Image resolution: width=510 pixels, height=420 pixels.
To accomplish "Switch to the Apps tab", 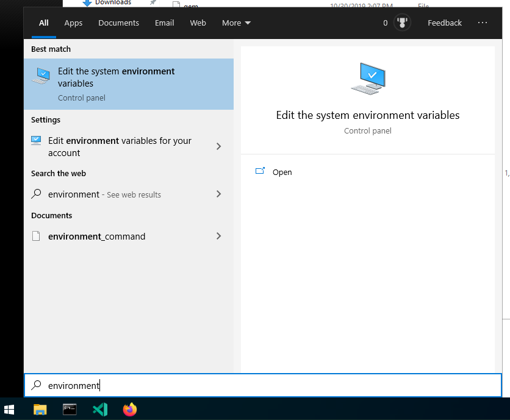I will (73, 23).
